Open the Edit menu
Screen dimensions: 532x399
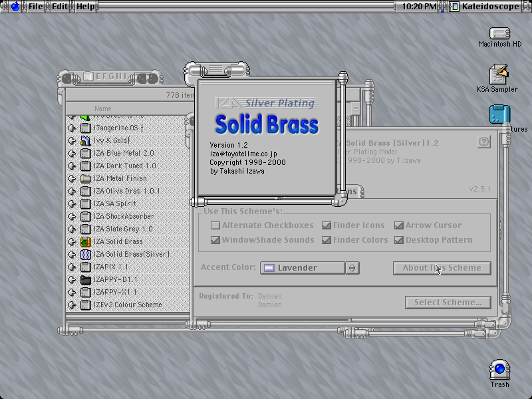(60, 6)
